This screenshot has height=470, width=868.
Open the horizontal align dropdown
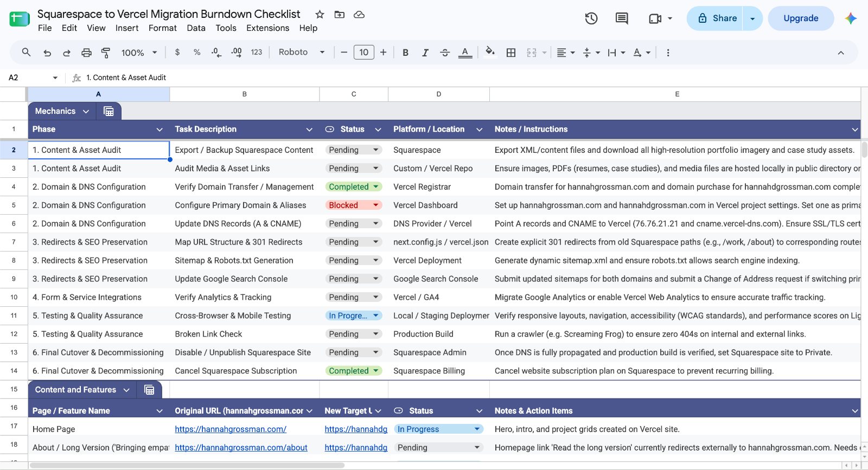click(565, 53)
